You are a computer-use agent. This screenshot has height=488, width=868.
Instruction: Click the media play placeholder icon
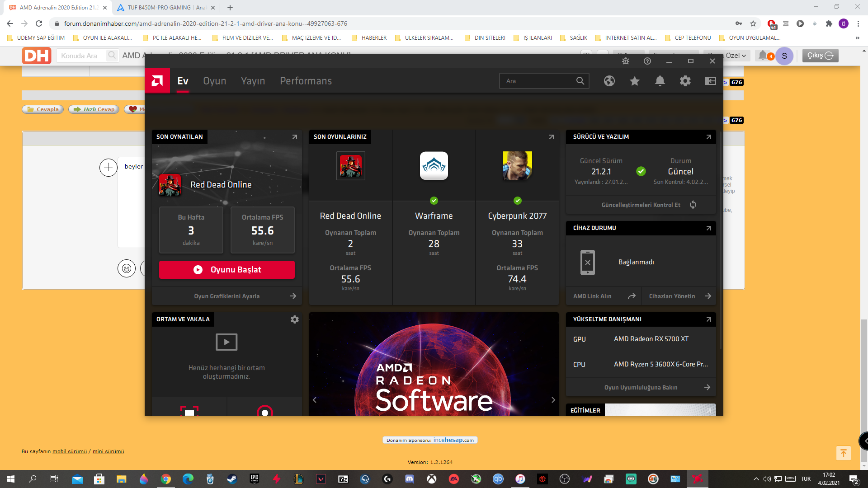[226, 342]
